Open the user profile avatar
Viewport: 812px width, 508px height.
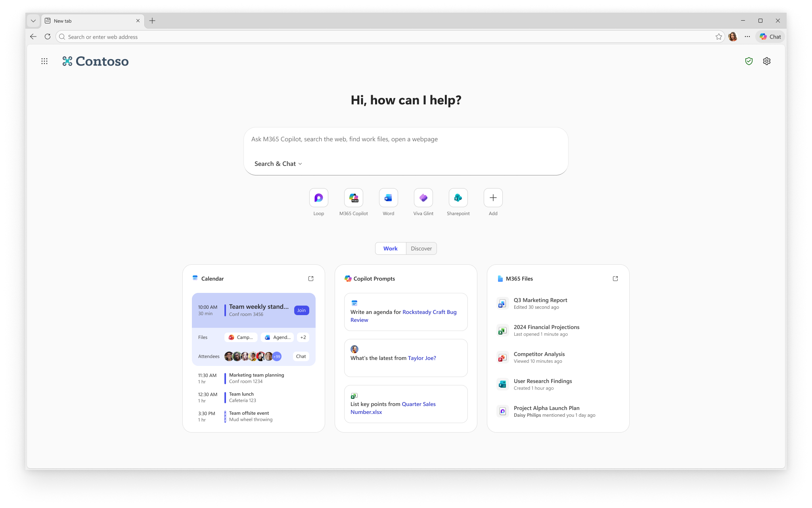coord(733,37)
